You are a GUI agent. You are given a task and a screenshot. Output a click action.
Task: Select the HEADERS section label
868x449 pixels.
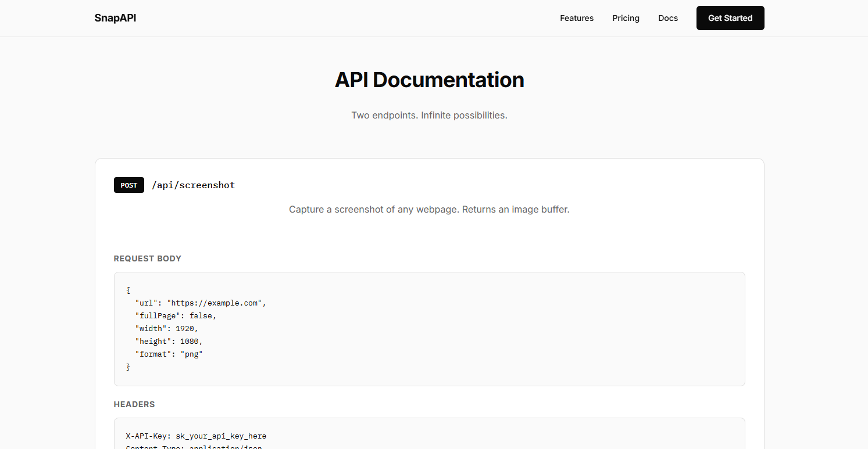pos(134,404)
